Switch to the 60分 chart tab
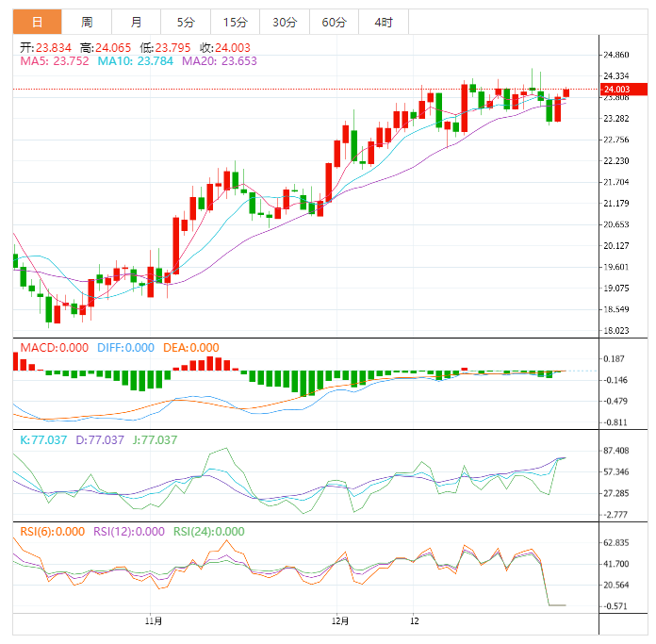The image size is (656, 644). 334,22
